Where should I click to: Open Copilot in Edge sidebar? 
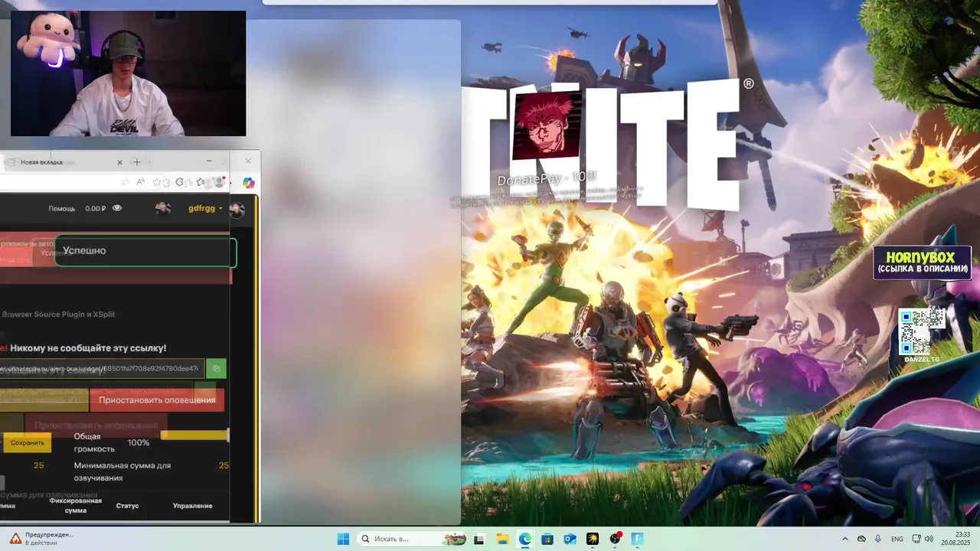click(248, 182)
